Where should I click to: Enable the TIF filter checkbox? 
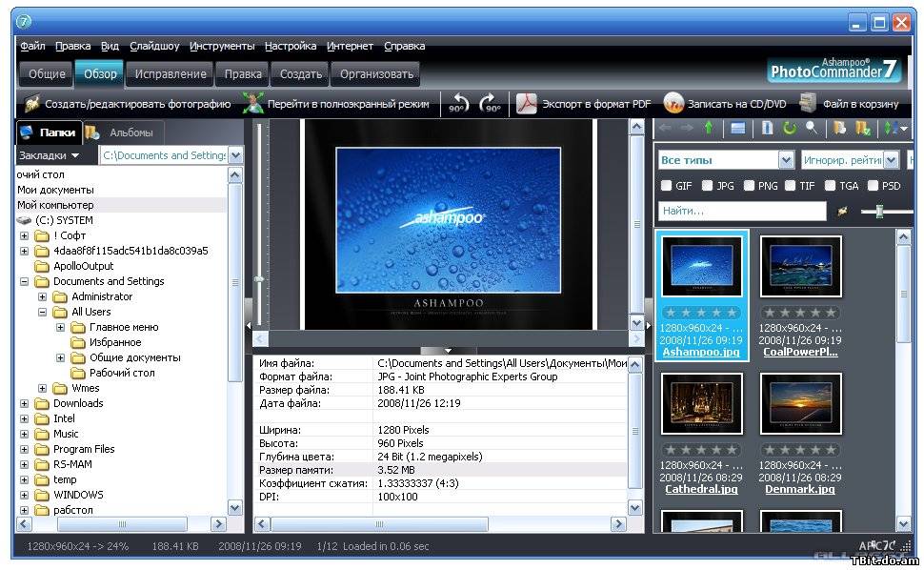[x=791, y=186]
